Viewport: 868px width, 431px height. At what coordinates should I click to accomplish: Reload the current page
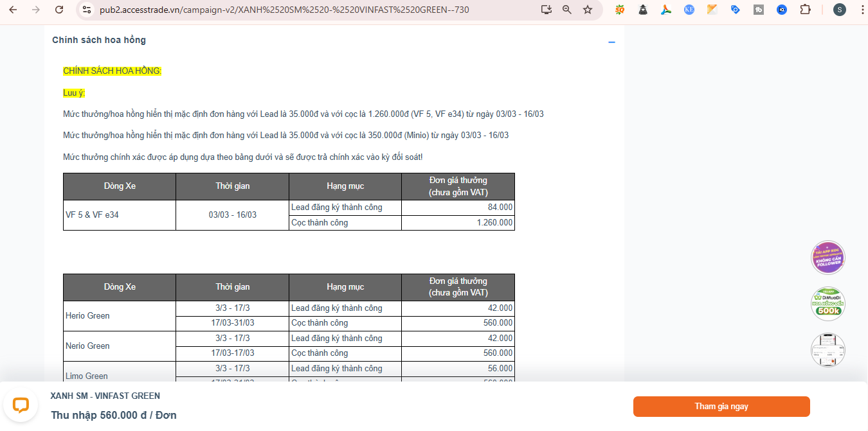pos(59,10)
